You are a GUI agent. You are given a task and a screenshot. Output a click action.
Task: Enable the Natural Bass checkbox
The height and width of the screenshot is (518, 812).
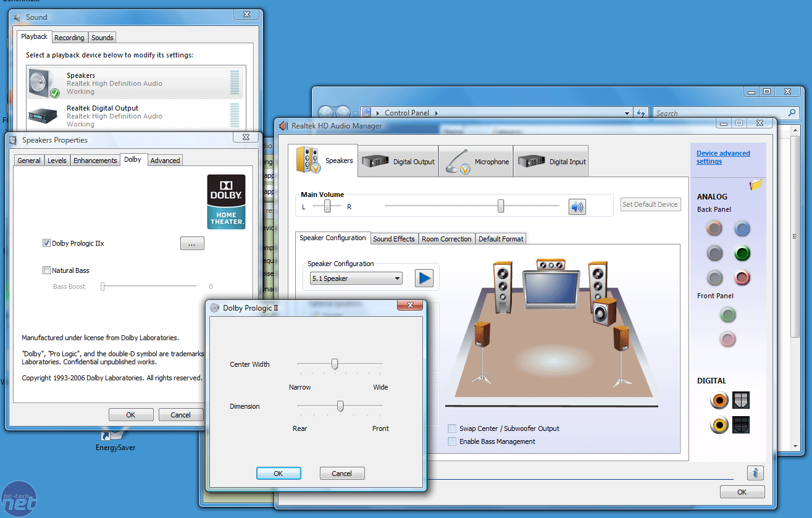46,270
